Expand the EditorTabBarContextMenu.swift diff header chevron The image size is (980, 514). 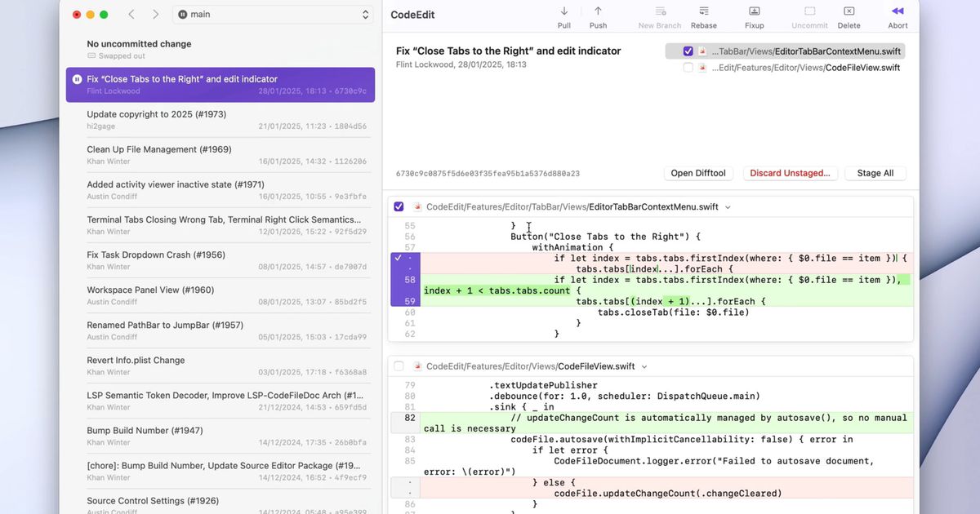click(x=728, y=207)
